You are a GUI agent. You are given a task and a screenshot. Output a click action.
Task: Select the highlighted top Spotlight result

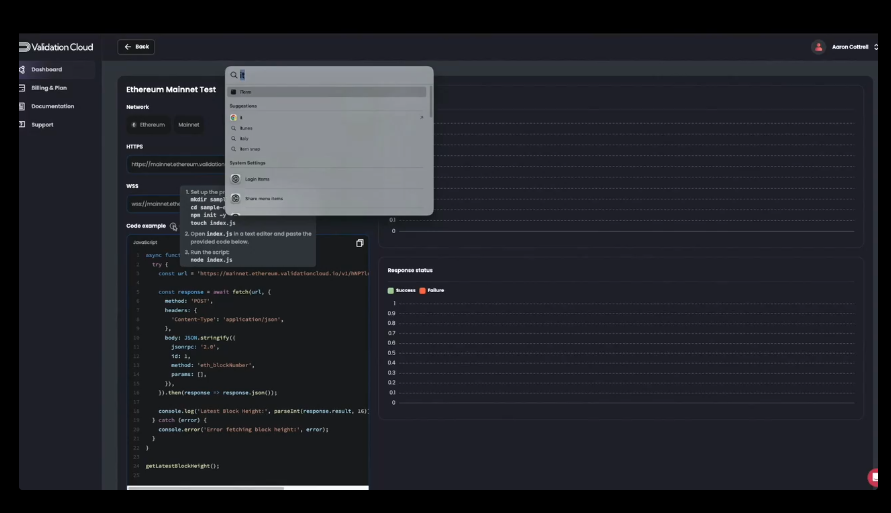pyautogui.click(x=327, y=92)
